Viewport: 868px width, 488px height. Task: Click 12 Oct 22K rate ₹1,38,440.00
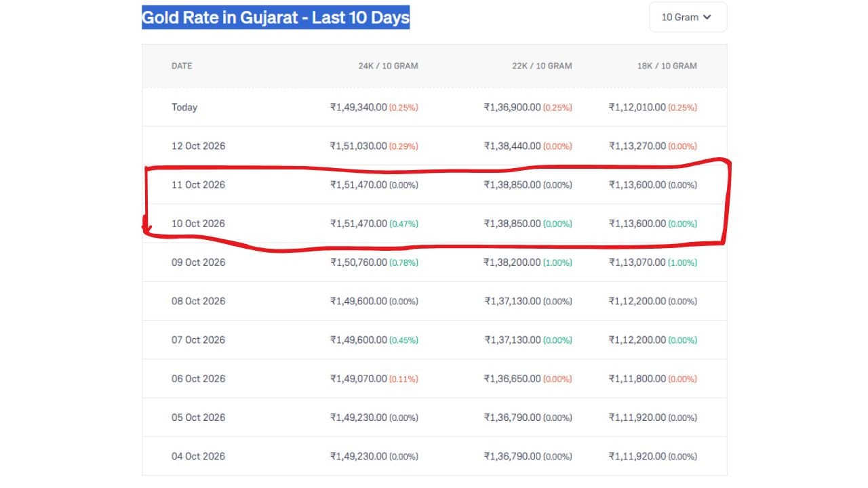[x=513, y=146]
